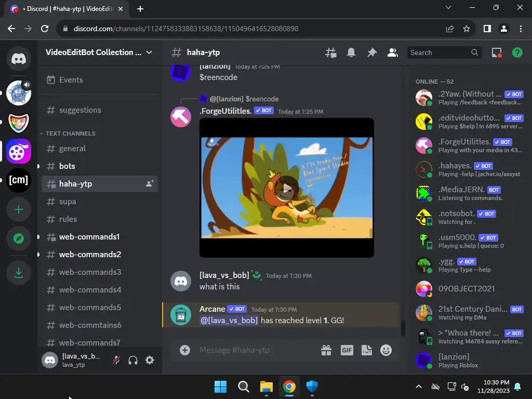Screen dimensions: 532x399
Task: Click the Arcane bot username in chat
Action: (212, 309)
